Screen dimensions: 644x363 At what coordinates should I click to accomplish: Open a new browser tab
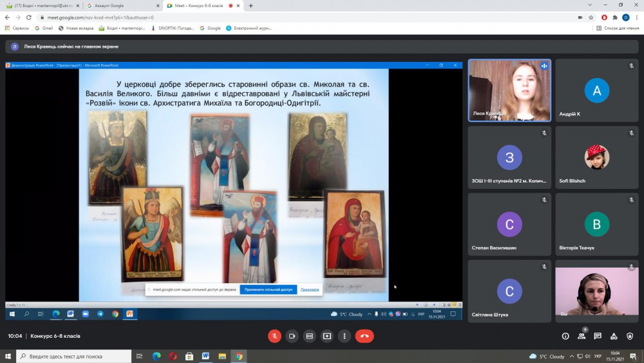coord(251,6)
